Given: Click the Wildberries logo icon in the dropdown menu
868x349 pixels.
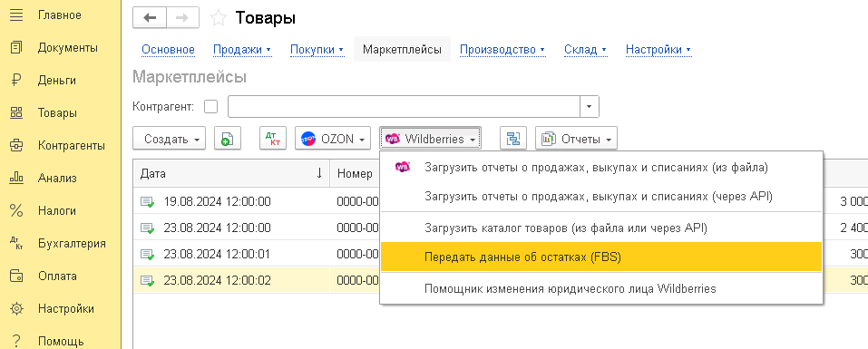Looking at the screenshot, I should click(x=403, y=167).
